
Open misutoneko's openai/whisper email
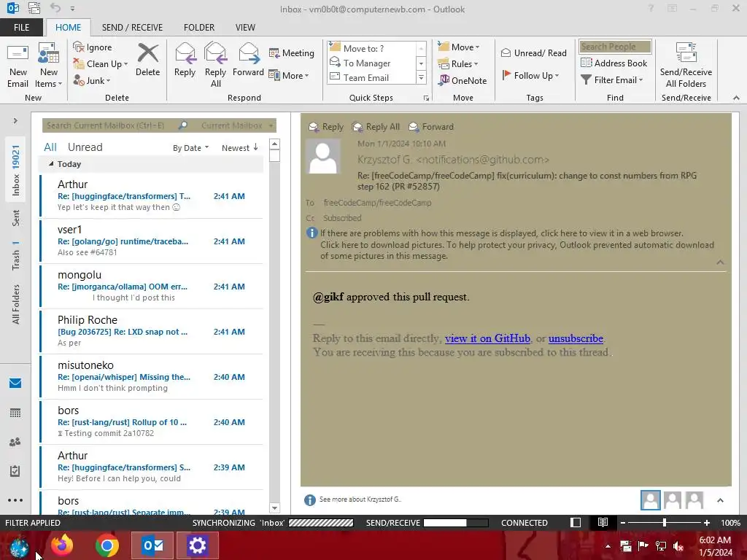pos(152,377)
